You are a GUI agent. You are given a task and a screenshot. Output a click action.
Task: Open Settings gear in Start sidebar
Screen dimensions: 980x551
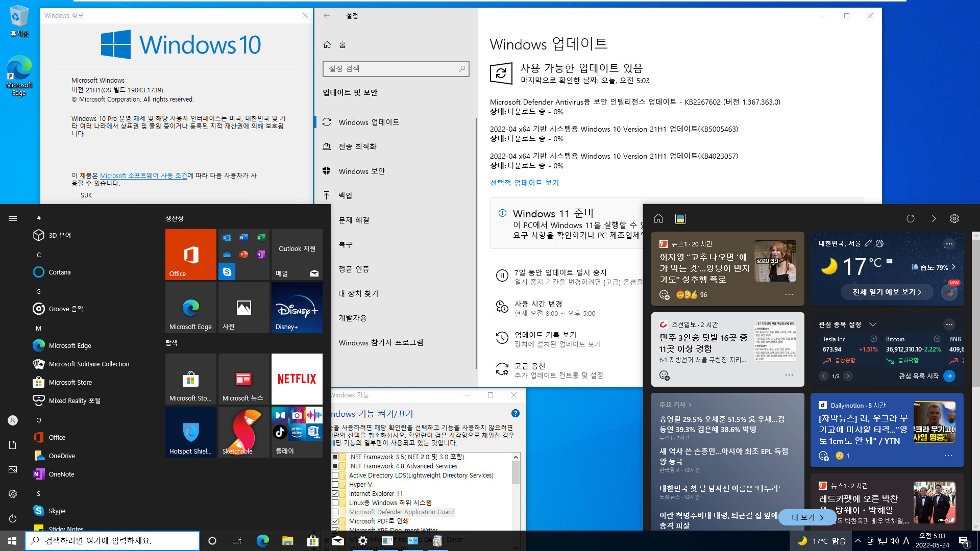(x=13, y=494)
